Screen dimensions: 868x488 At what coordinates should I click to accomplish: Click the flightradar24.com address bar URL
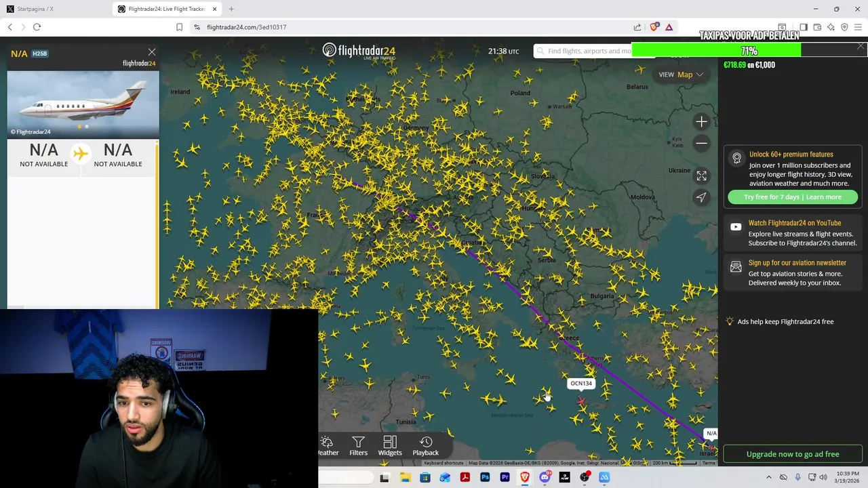pyautogui.click(x=246, y=27)
